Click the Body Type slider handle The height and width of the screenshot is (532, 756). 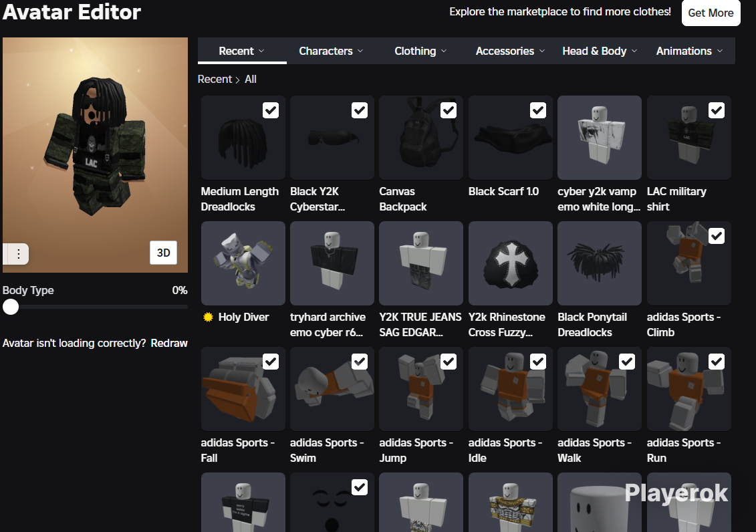pyautogui.click(x=11, y=307)
